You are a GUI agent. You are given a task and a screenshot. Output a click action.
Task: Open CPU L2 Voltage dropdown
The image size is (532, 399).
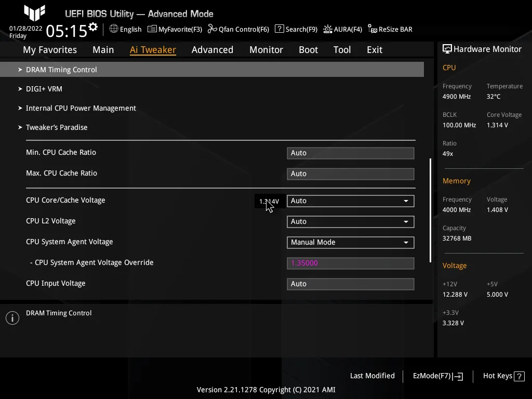(x=351, y=222)
